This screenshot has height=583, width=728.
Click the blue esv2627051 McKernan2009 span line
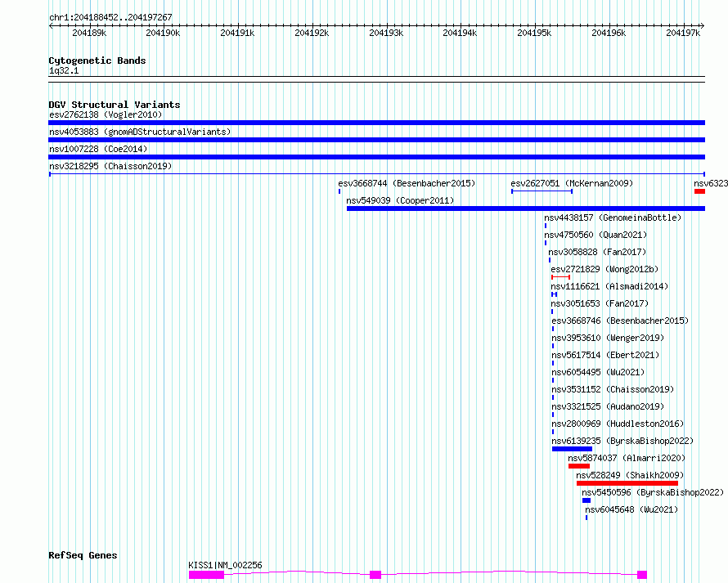(x=542, y=191)
